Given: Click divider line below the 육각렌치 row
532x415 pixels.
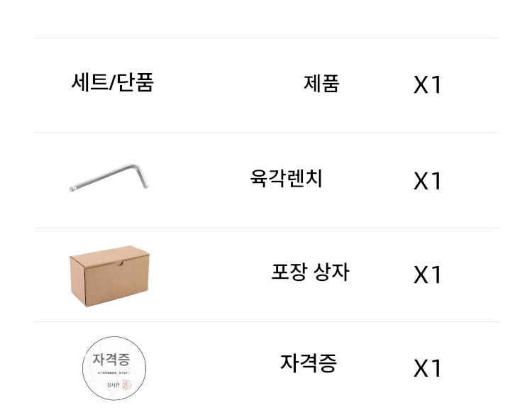Looking at the screenshot, I should point(266,228).
